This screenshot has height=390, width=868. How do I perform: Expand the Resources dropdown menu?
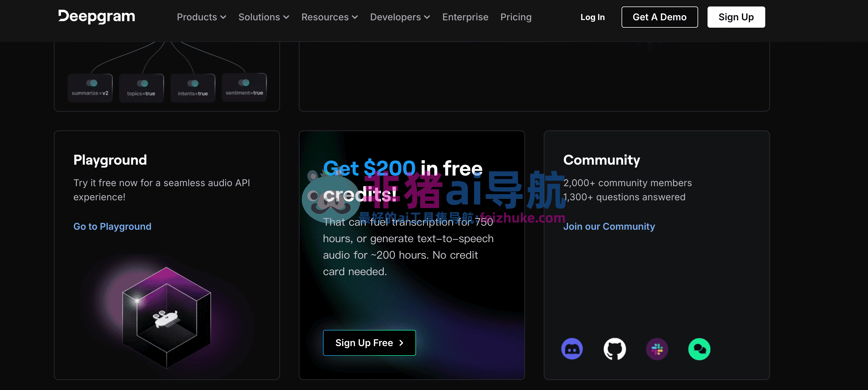point(329,17)
